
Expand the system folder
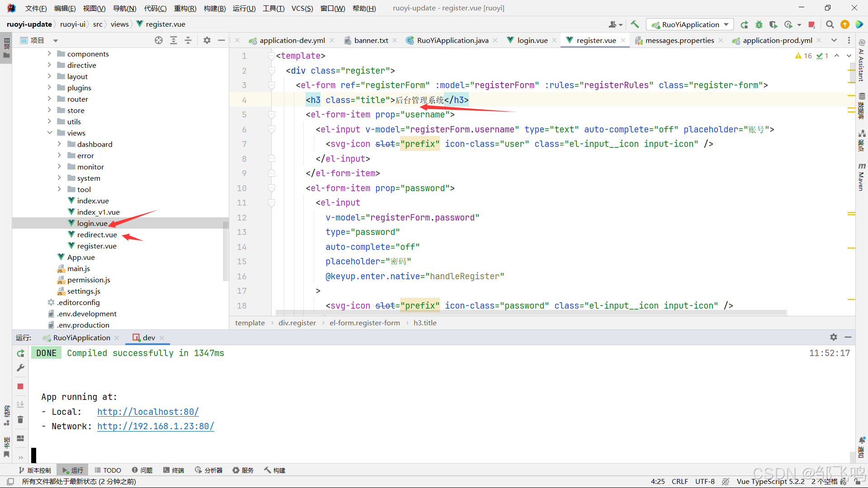point(59,178)
